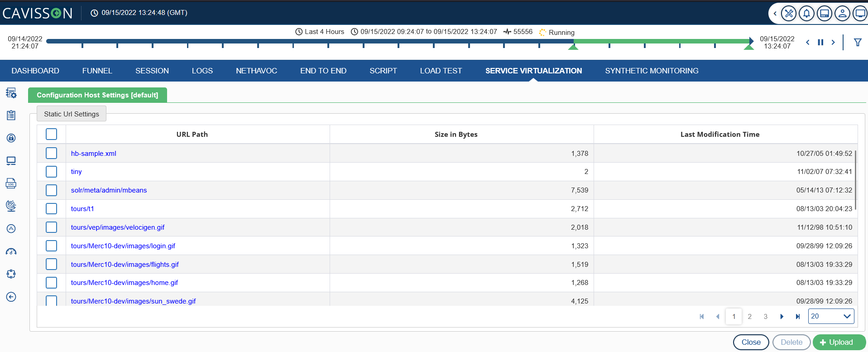Select page 3 in paginator

[766, 317]
